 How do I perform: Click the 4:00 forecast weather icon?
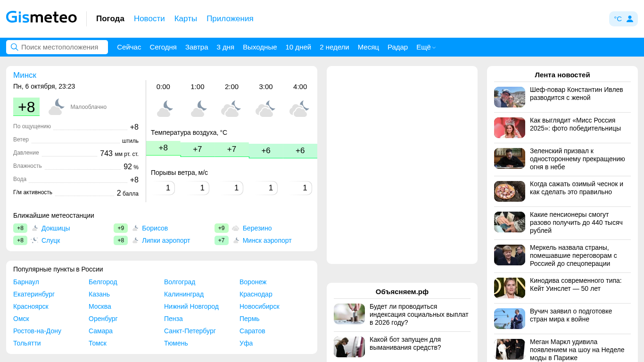pos(300,109)
